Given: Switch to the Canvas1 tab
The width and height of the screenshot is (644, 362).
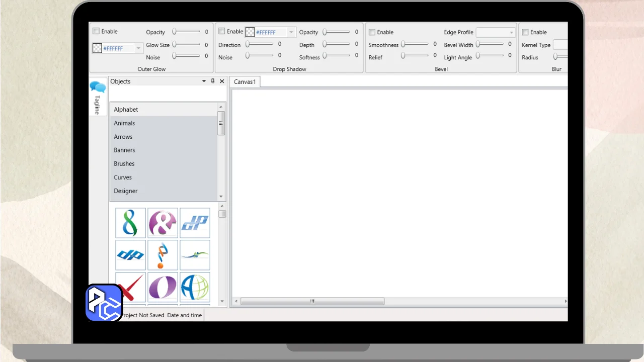Looking at the screenshot, I should click(x=245, y=82).
